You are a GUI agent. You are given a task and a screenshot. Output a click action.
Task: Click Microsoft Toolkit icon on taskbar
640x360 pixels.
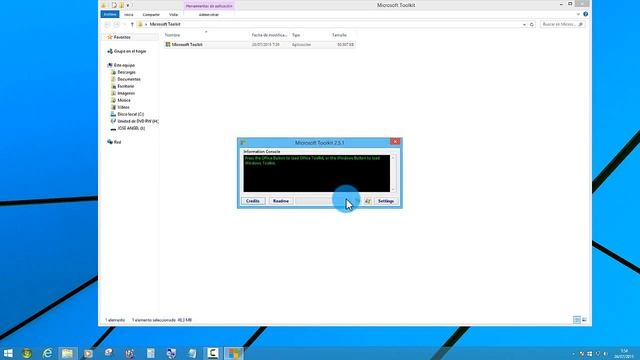[x=233, y=353]
